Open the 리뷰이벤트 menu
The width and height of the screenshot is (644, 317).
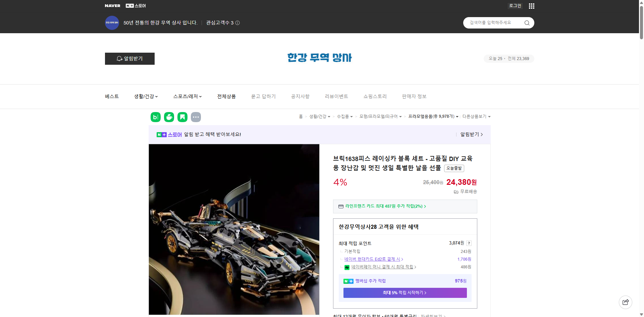[x=336, y=96]
